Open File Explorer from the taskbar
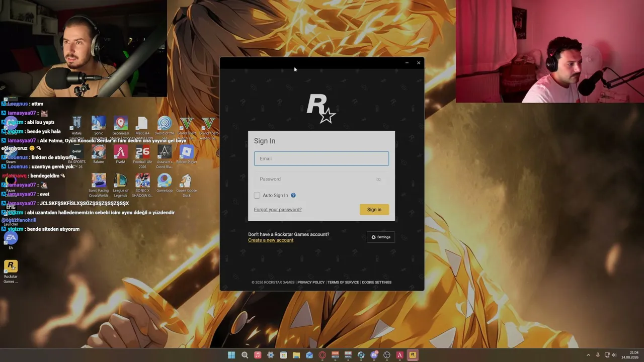 coord(296,355)
